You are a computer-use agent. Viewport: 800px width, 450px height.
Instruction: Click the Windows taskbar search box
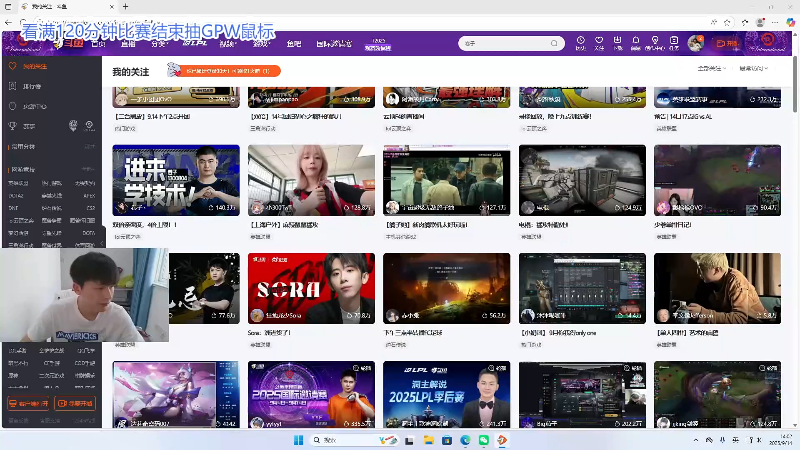click(x=354, y=440)
